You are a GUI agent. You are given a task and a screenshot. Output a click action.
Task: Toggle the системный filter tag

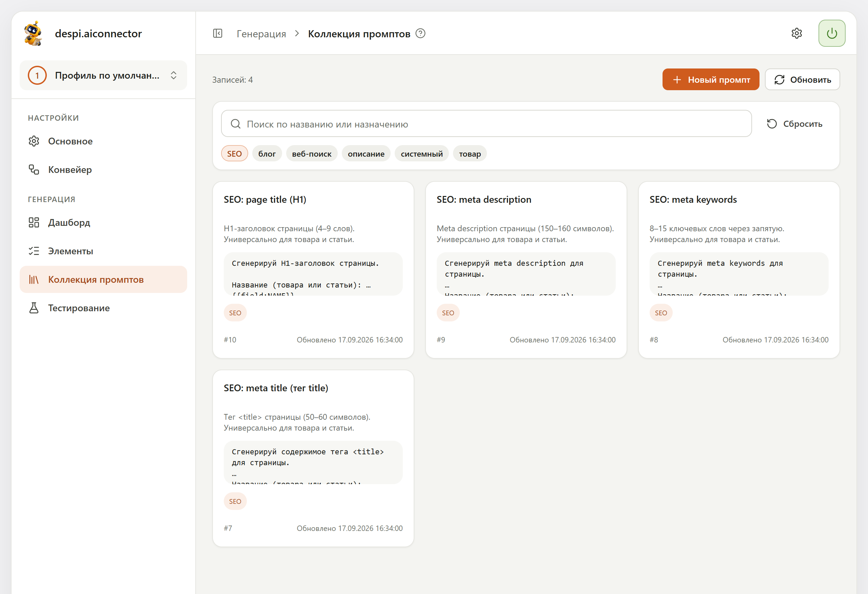point(422,154)
